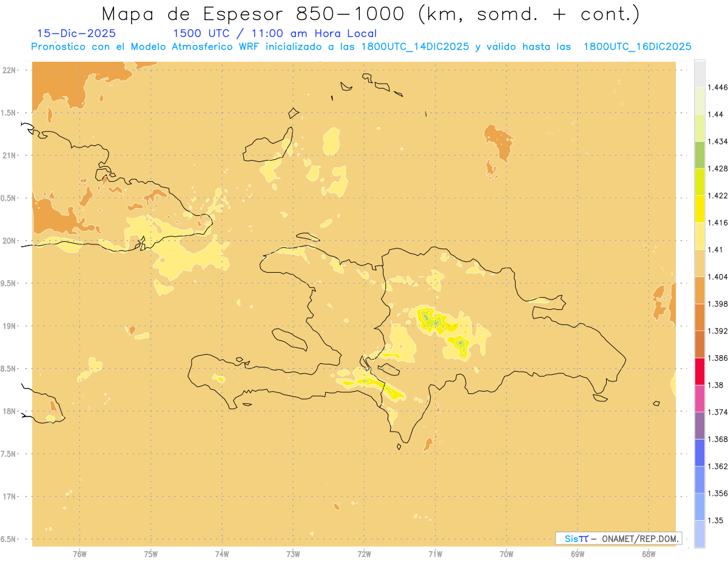Click the gray top color bar segment above 1.446
The height and width of the screenshot is (562, 728).
(x=700, y=73)
